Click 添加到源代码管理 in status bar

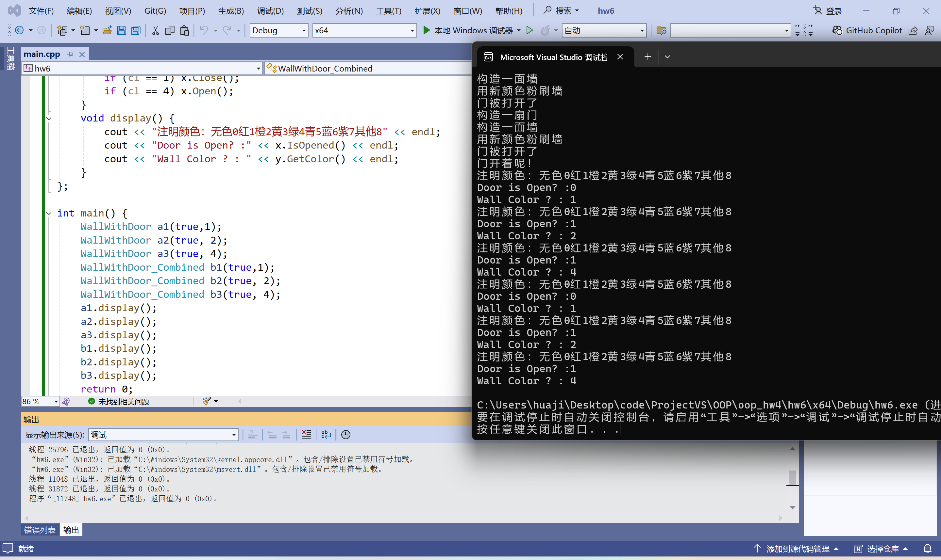pos(797,549)
